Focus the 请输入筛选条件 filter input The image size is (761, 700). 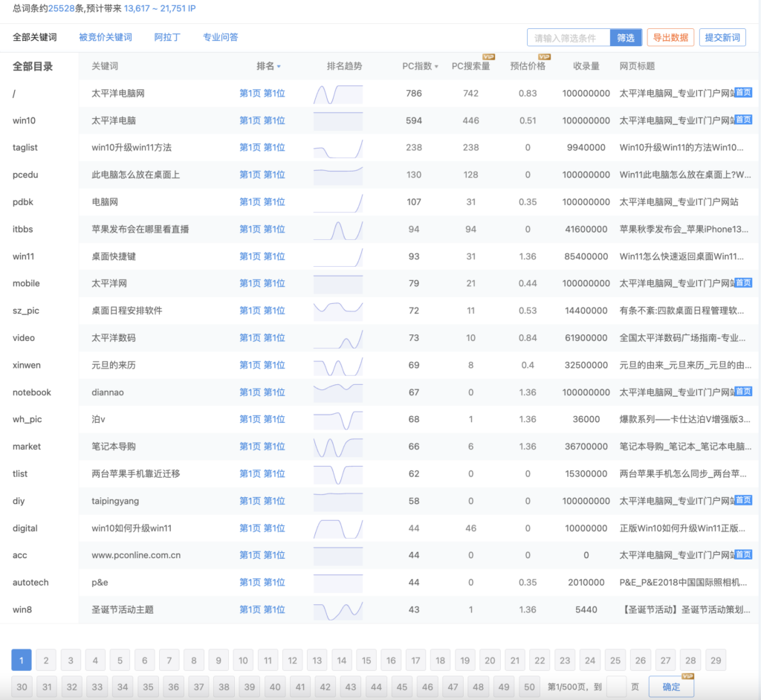coord(569,38)
